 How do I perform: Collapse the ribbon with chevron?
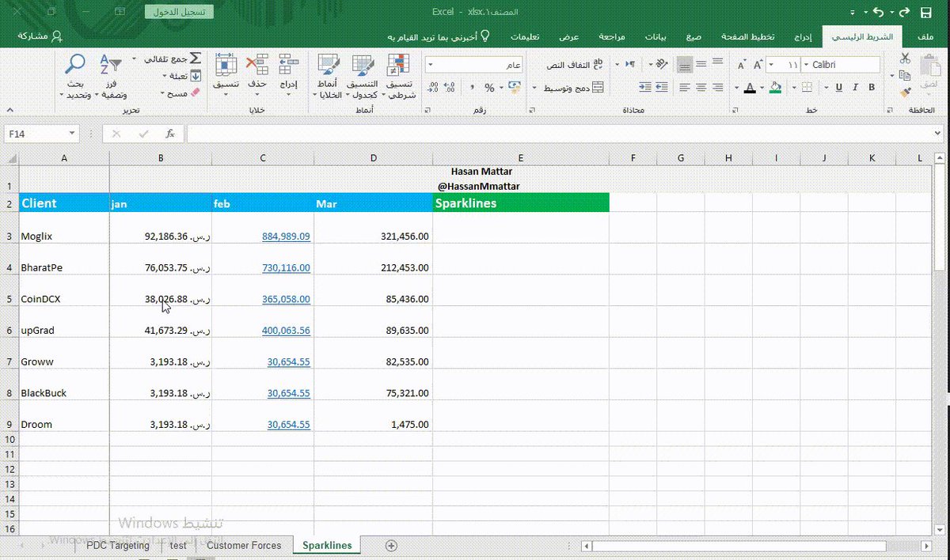(x=9, y=111)
